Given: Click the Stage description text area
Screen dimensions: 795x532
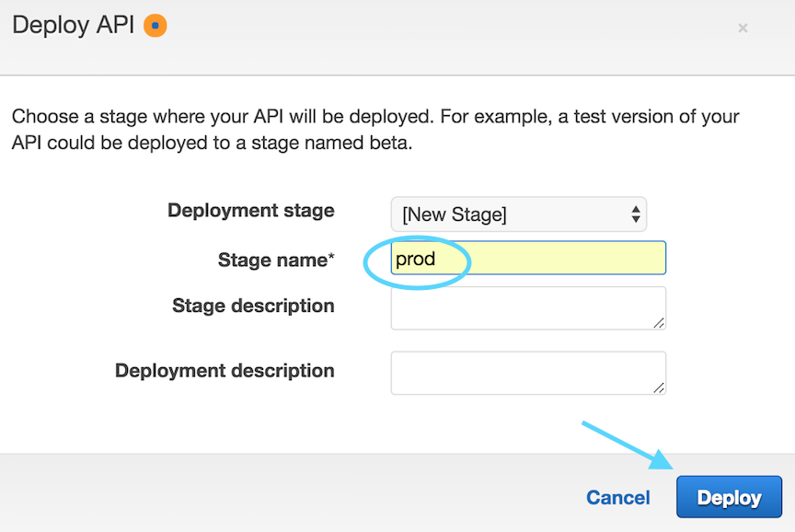Looking at the screenshot, I should pyautogui.click(x=528, y=307).
